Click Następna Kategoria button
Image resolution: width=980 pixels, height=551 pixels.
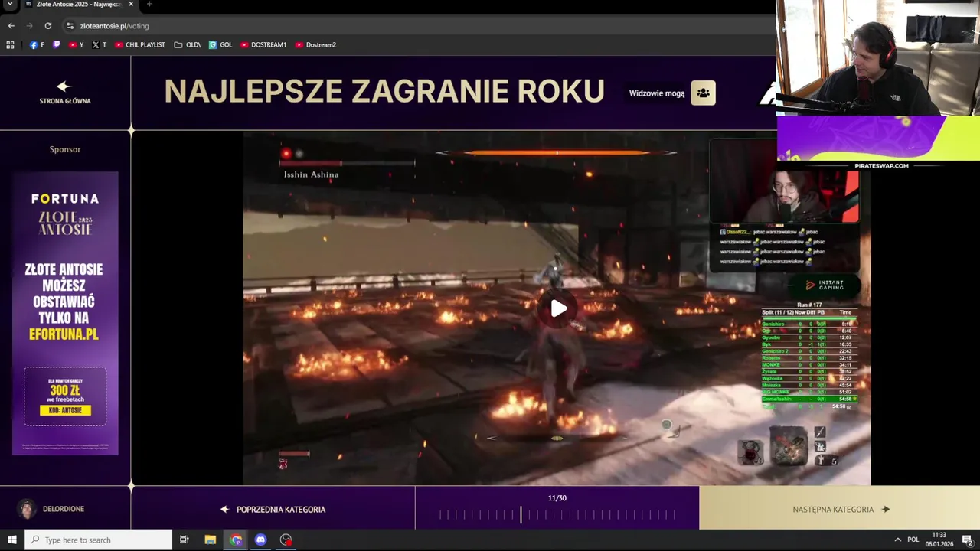pos(840,509)
